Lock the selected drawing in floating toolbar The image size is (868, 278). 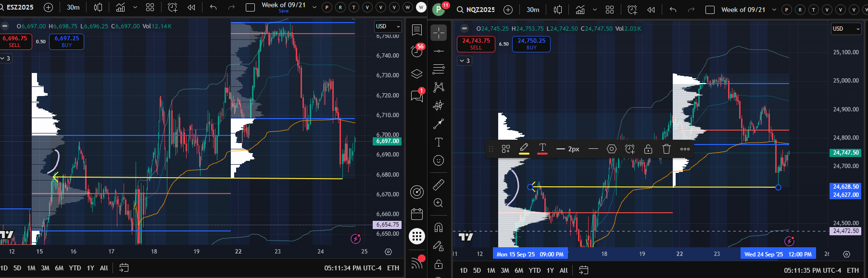click(x=648, y=149)
